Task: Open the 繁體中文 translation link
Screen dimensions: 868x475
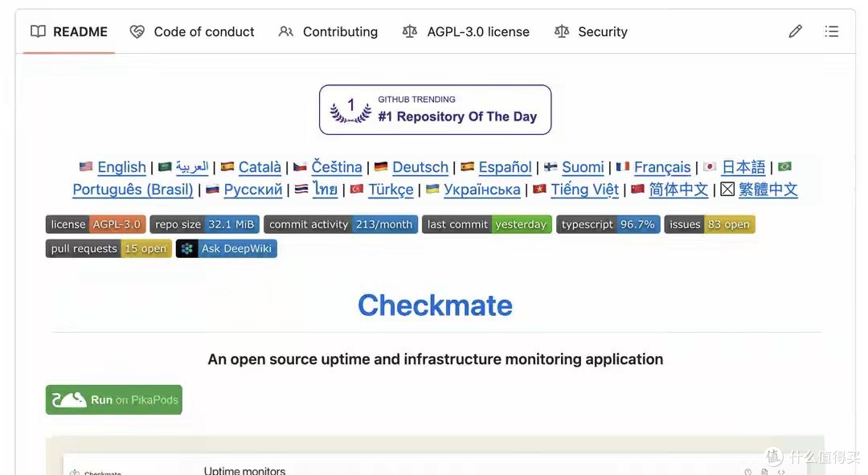Action: coord(768,190)
